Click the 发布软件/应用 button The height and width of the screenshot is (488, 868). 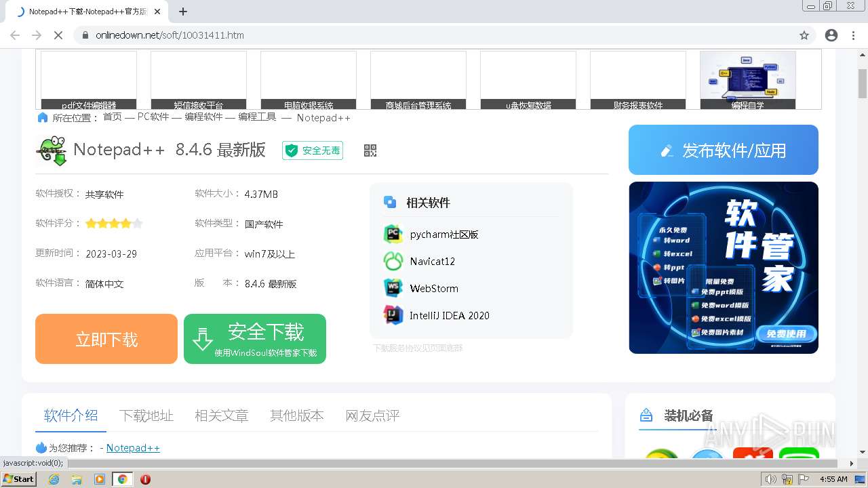724,150
